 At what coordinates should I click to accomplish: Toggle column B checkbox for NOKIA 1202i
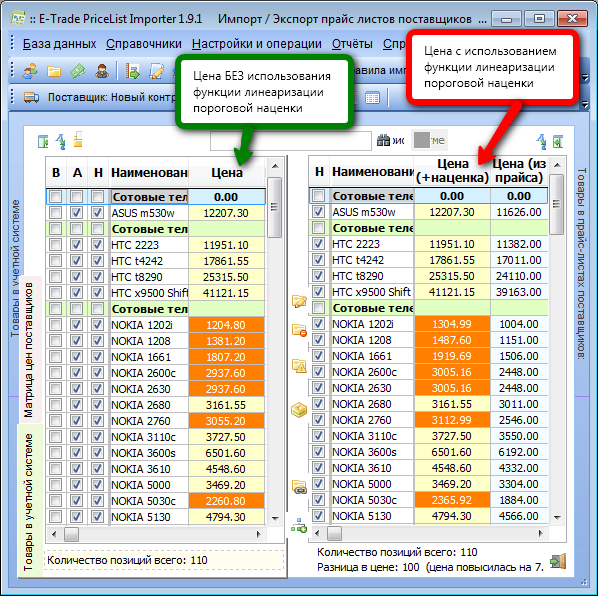pyautogui.click(x=56, y=324)
